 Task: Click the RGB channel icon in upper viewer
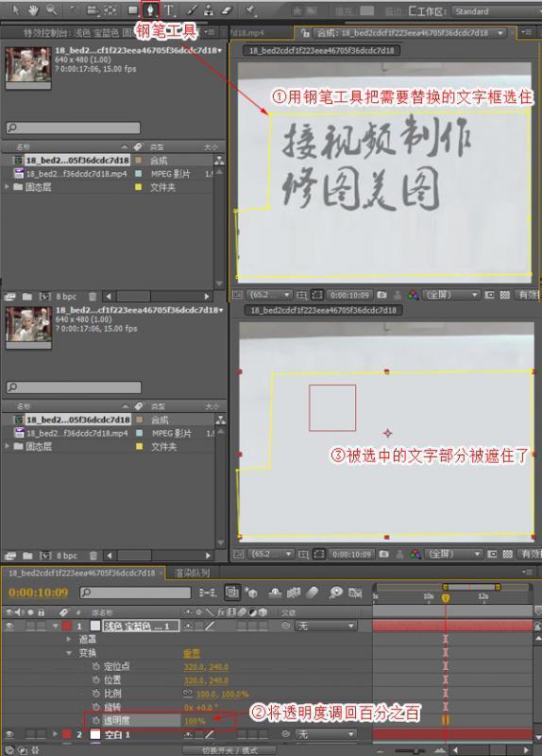tap(414, 295)
